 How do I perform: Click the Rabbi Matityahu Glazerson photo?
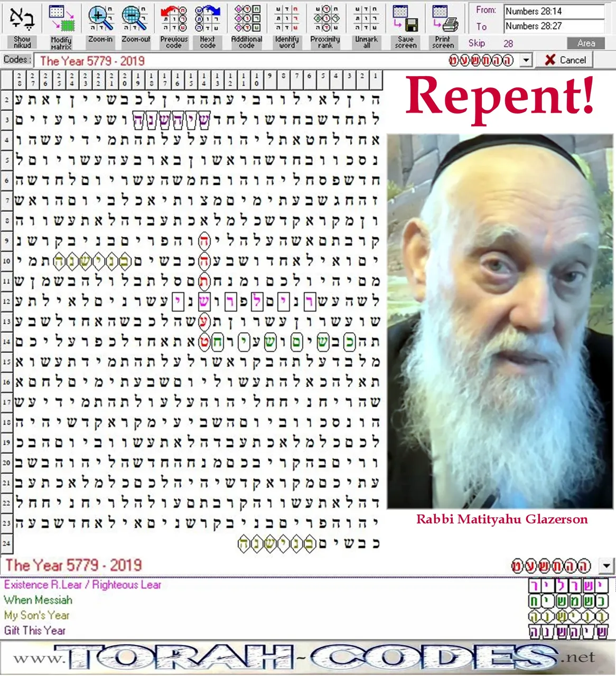pyautogui.click(x=500, y=321)
